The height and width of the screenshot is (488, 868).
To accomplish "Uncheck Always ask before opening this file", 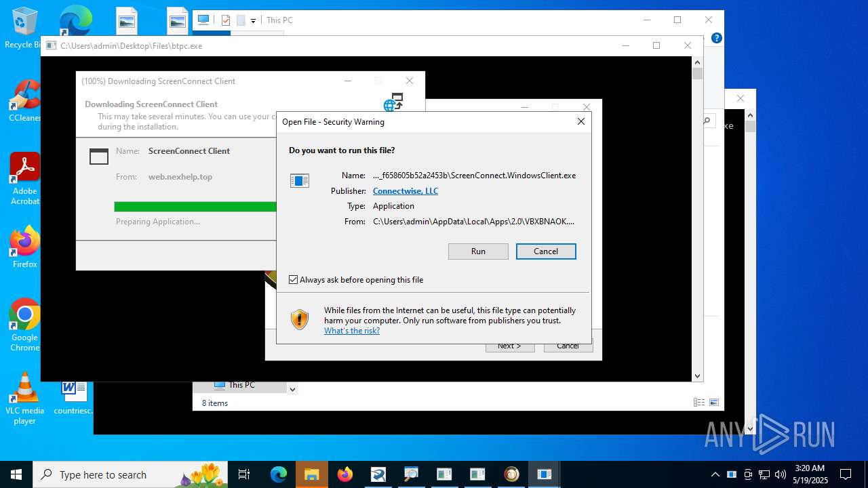I will [294, 280].
